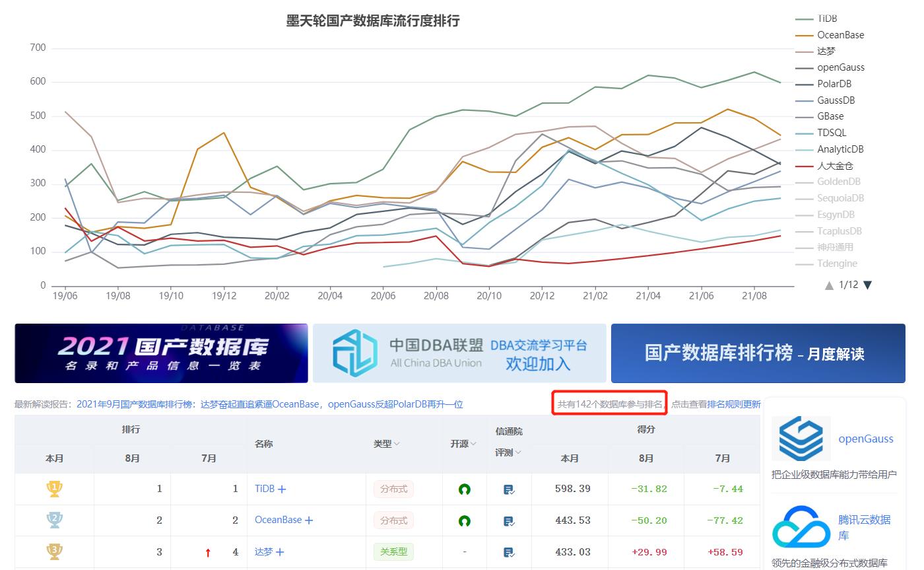
Task: Click the -77.42 July change value
Action: click(725, 520)
